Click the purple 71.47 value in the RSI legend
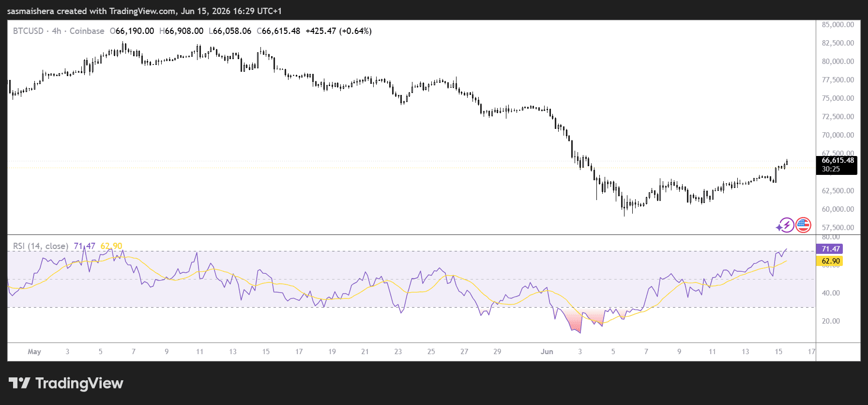 coord(84,246)
